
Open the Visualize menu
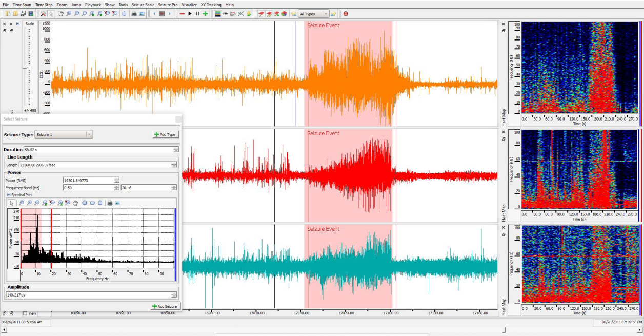pyautogui.click(x=189, y=5)
